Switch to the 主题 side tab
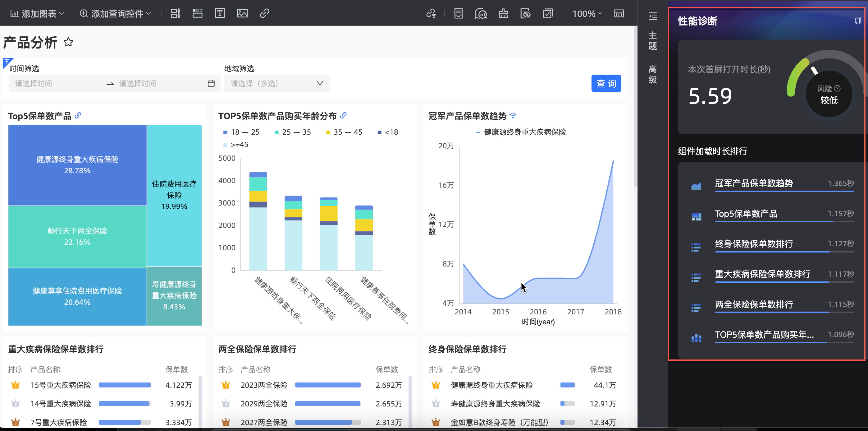This screenshot has width=868, height=431. tap(653, 40)
